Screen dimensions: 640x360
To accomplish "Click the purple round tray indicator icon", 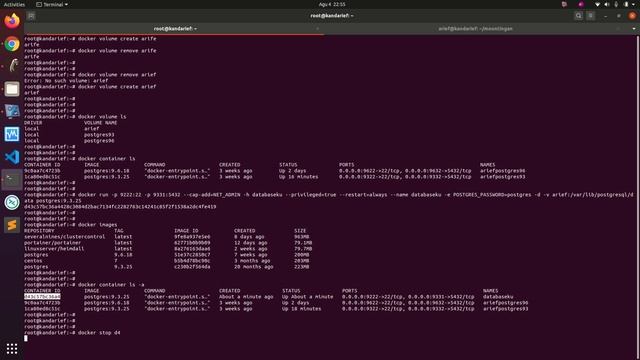I will 581,4.
